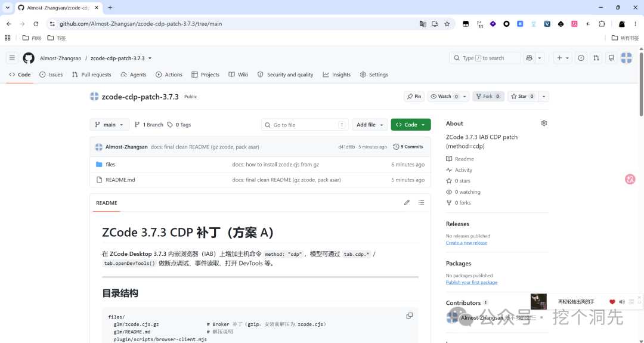644x343 pixels.
Task: Open the apps grid in bookmarks bar
Action: point(7,38)
